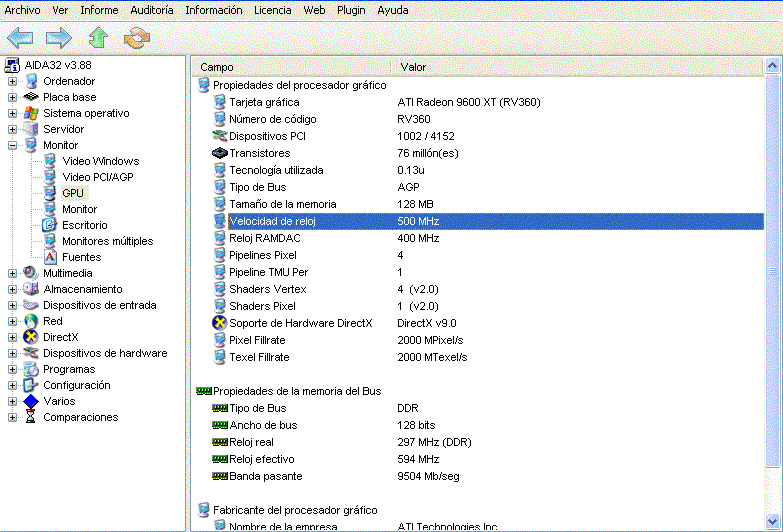
Task: Select Video Windows in the tree
Action: (x=100, y=161)
